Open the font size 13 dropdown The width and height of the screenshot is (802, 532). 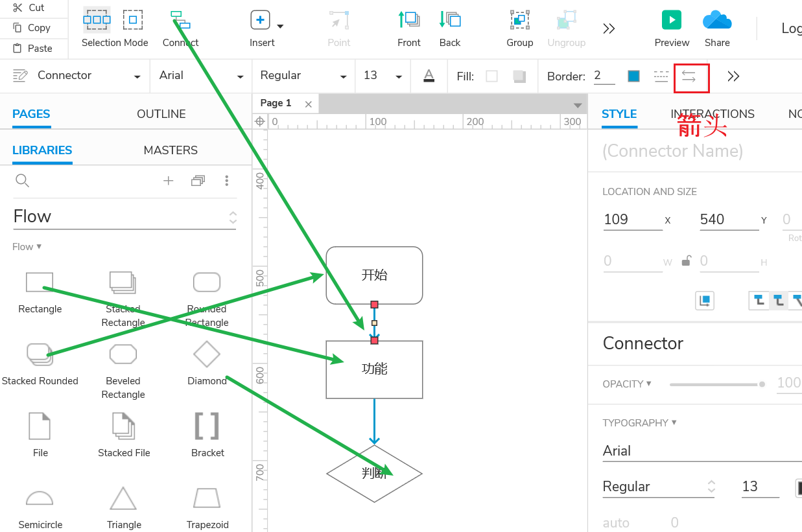tap(399, 76)
